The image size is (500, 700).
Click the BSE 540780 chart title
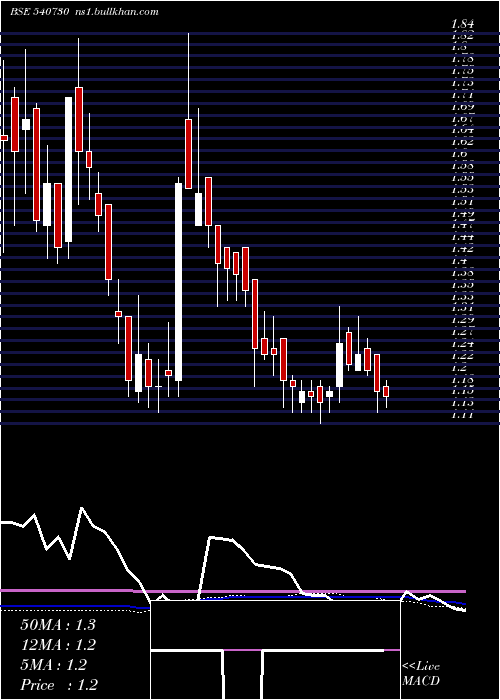coord(40,12)
